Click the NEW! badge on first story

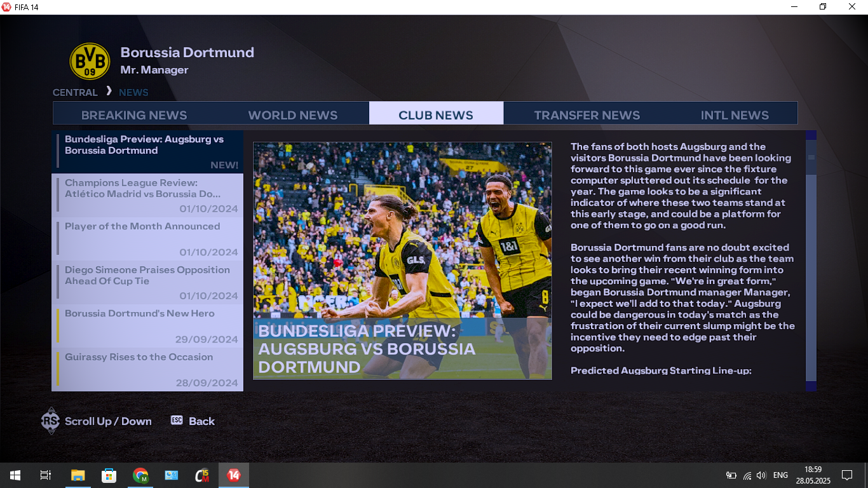[x=224, y=165]
